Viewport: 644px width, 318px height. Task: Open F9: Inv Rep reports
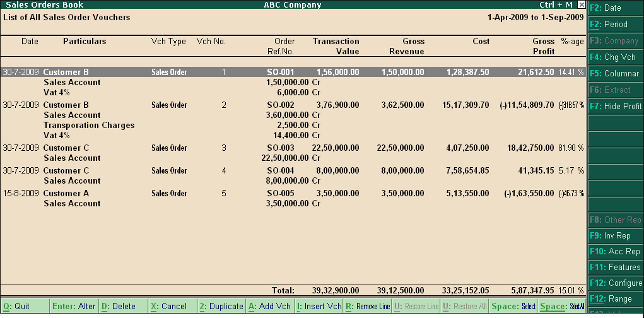(x=616, y=236)
